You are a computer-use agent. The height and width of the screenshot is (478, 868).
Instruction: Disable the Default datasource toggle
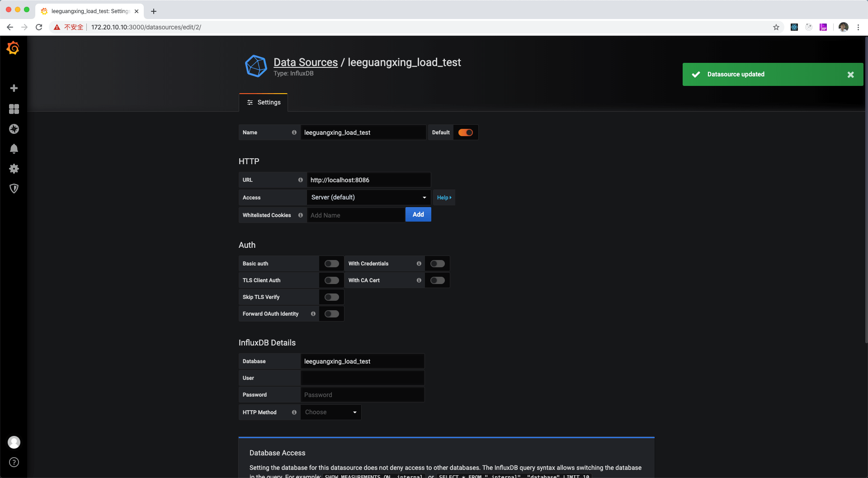coord(465,133)
